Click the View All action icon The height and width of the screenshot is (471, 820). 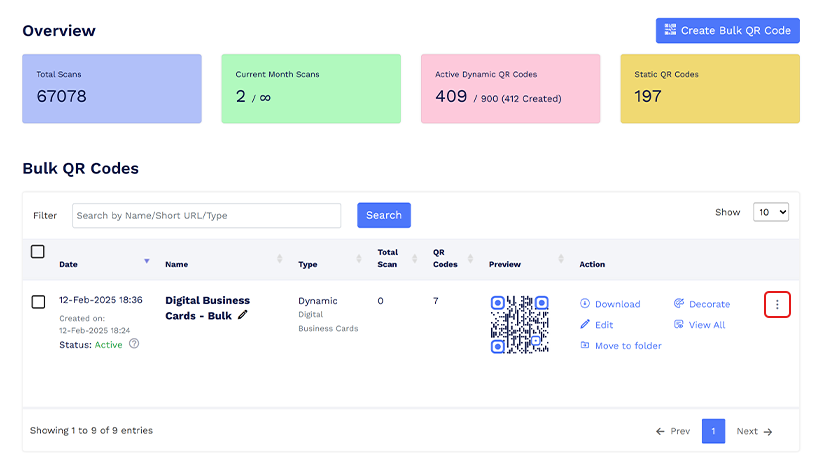(x=679, y=325)
